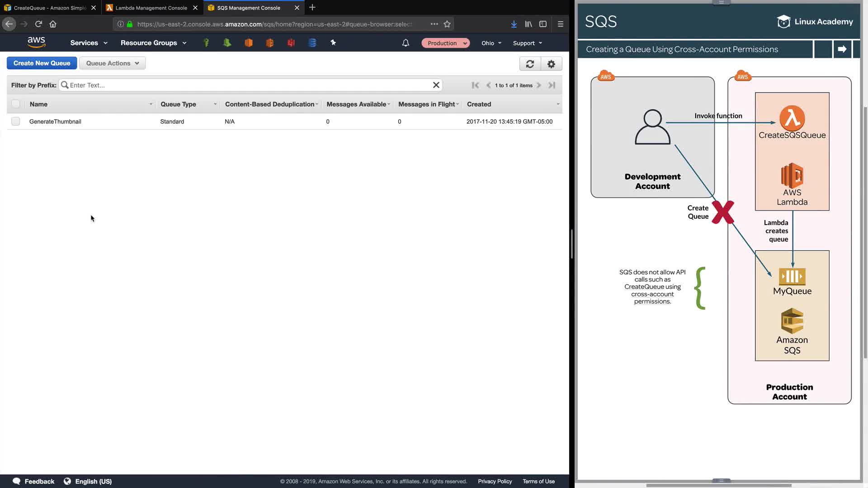Switch to Lambda Management Console tab
The height and width of the screenshot is (488, 868).
(151, 8)
